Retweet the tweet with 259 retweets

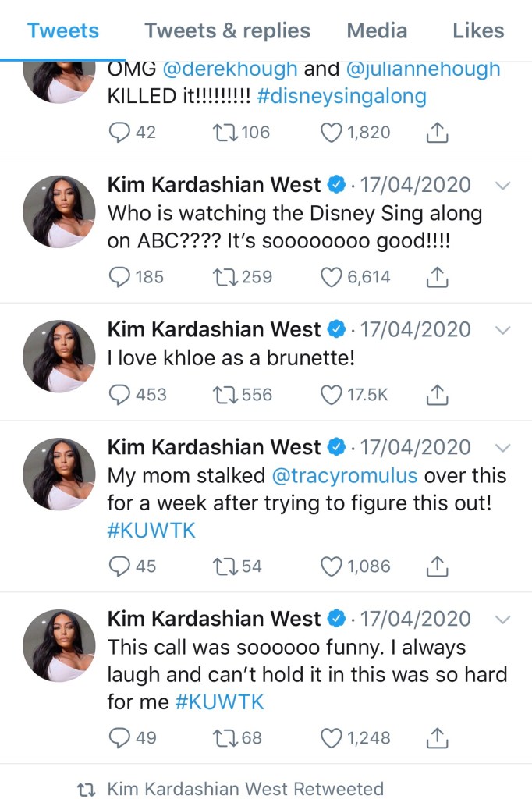pyautogui.click(x=225, y=276)
